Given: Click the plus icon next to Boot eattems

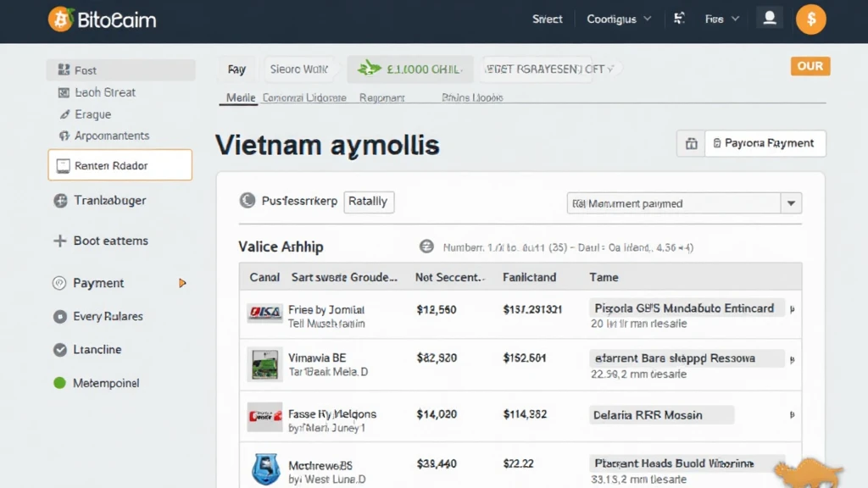Looking at the screenshot, I should click(59, 241).
